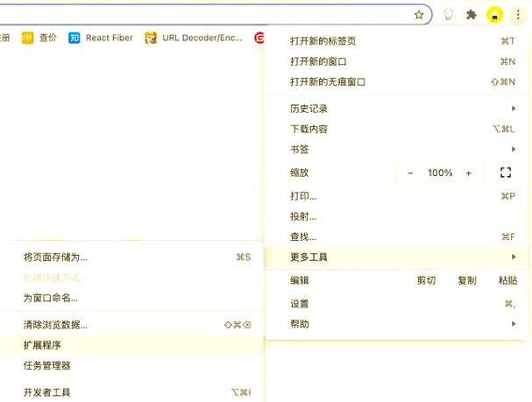
Task: Enter full screen via the zoom row icon
Action: (506, 173)
